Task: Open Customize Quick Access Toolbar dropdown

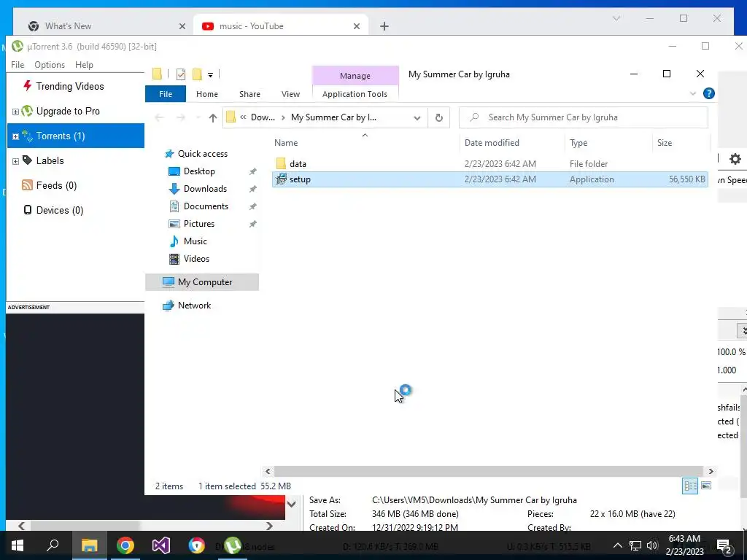Action: pos(210,75)
